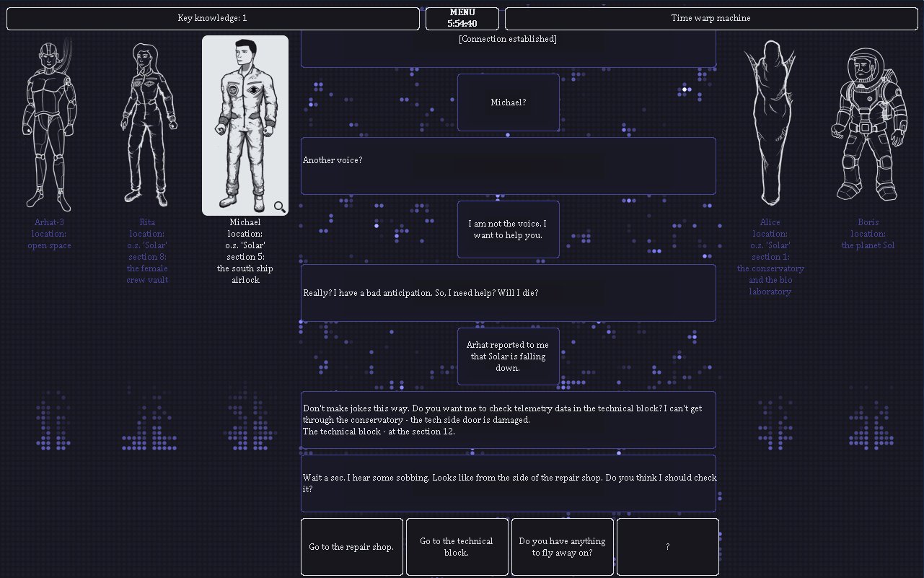Click the 'Another voice?' dialogue box
The height and width of the screenshot is (578, 924).
click(x=508, y=166)
